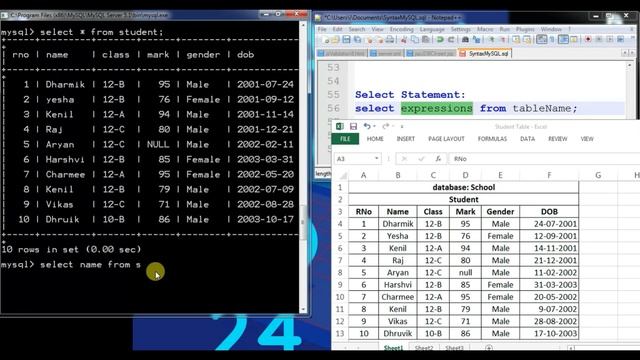The height and width of the screenshot is (360, 640).
Task: Click the Close All icon in Notepad++ toolbar
Action: (379, 40)
